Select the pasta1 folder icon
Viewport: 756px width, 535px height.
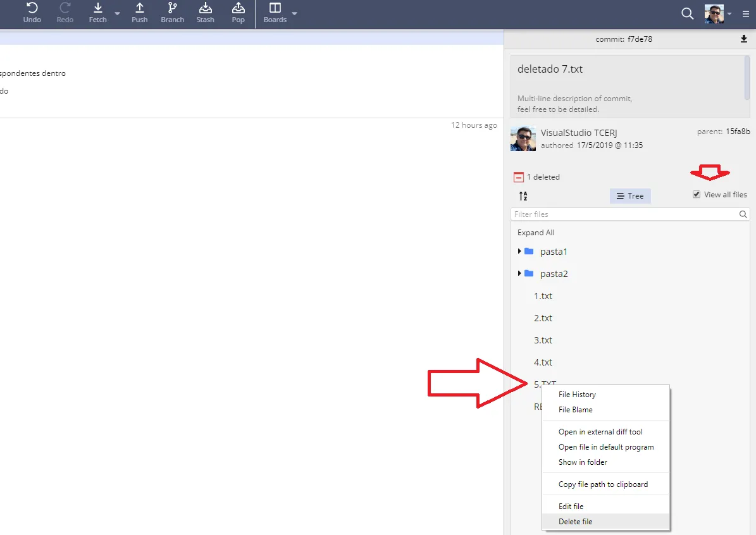[529, 251]
